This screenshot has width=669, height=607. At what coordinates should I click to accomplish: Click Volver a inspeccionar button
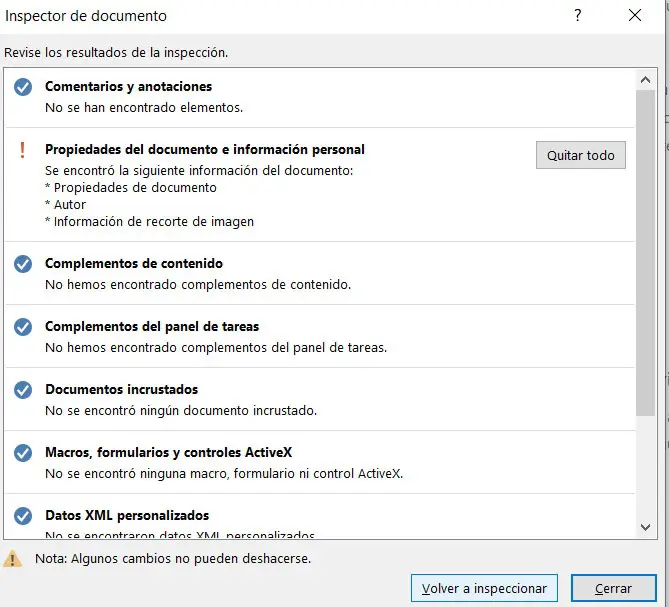[484, 589]
